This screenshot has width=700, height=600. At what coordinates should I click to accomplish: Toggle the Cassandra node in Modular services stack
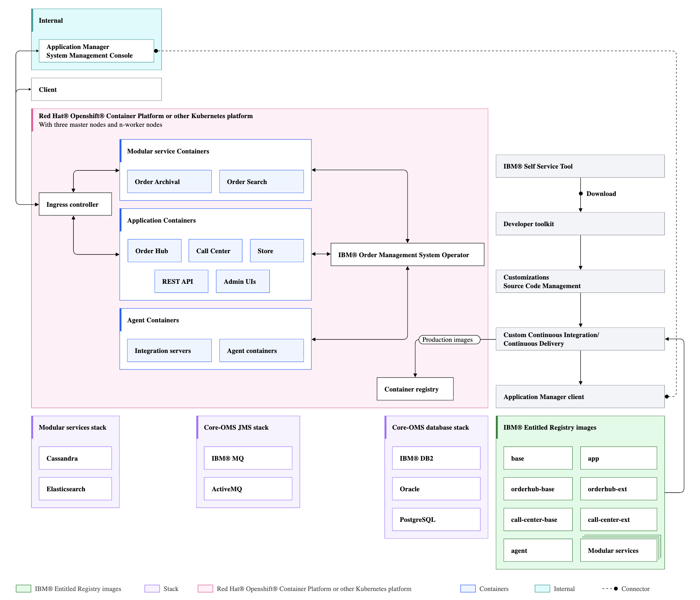click(x=75, y=458)
